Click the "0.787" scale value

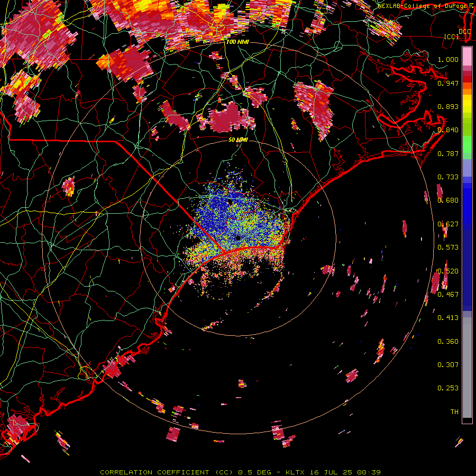coord(448,153)
